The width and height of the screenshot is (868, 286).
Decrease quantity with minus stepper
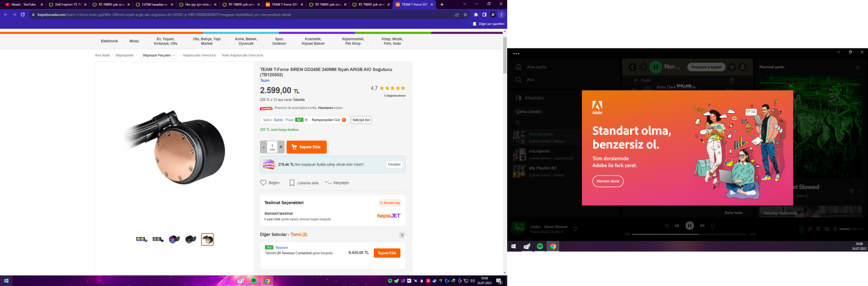coord(264,147)
